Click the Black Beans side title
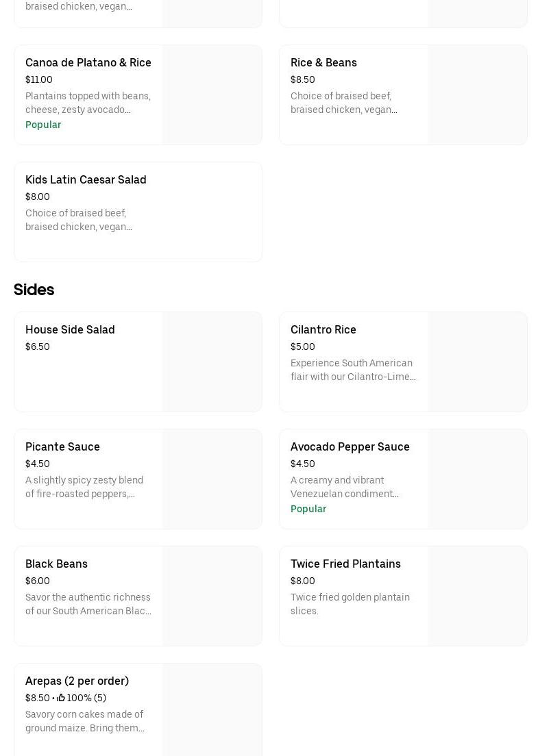Viewport: 551px width, 756px height. pyautogui.click(x=56, y=564)
